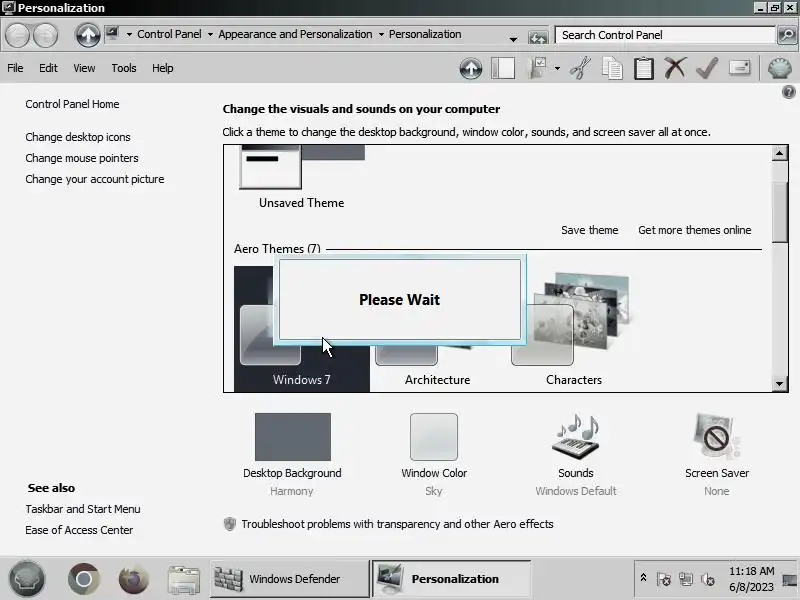
Task: Toggle the navigation pane layout icon
Action: (503, 68)
